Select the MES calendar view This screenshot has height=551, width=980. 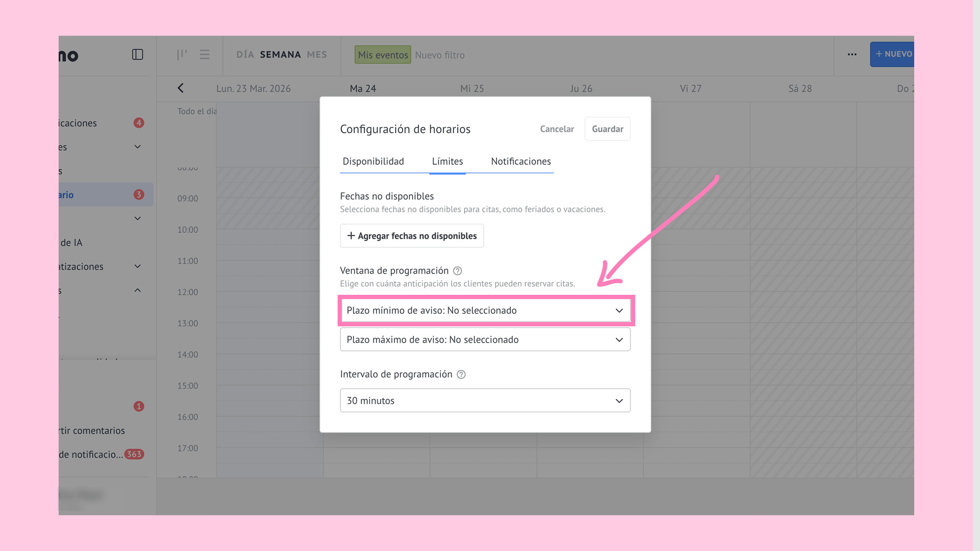click(x=317, y=54)
